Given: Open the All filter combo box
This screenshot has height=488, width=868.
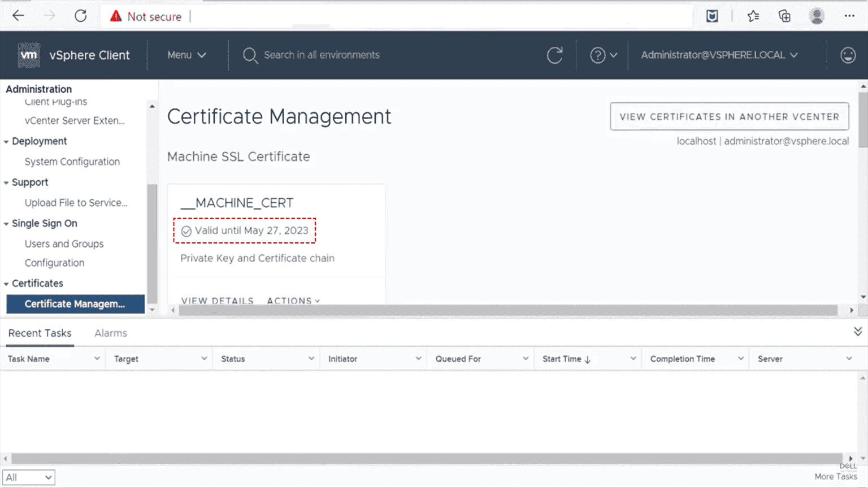Looking at the screenshot, I should click(x=29, y=477).
